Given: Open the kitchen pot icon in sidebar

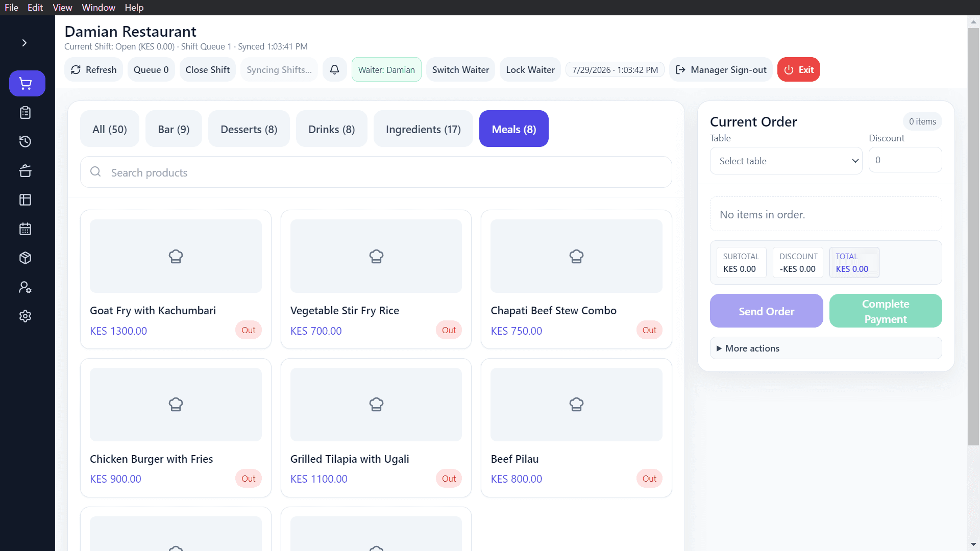Looking at the screenshot, I should (x=26, y=171).
